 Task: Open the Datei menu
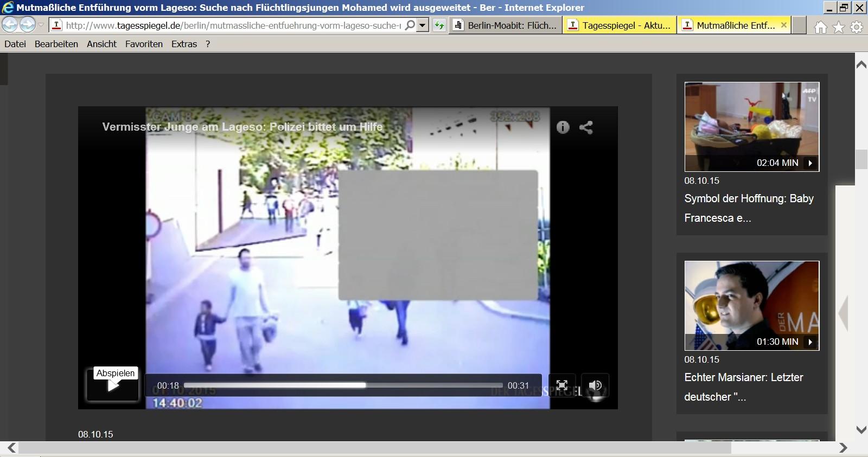[x=15, y=44]
